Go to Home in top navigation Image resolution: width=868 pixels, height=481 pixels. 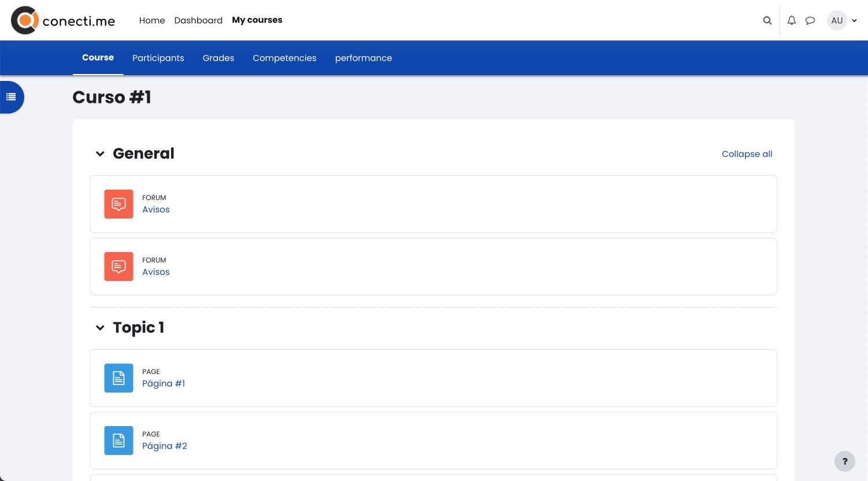152,20
